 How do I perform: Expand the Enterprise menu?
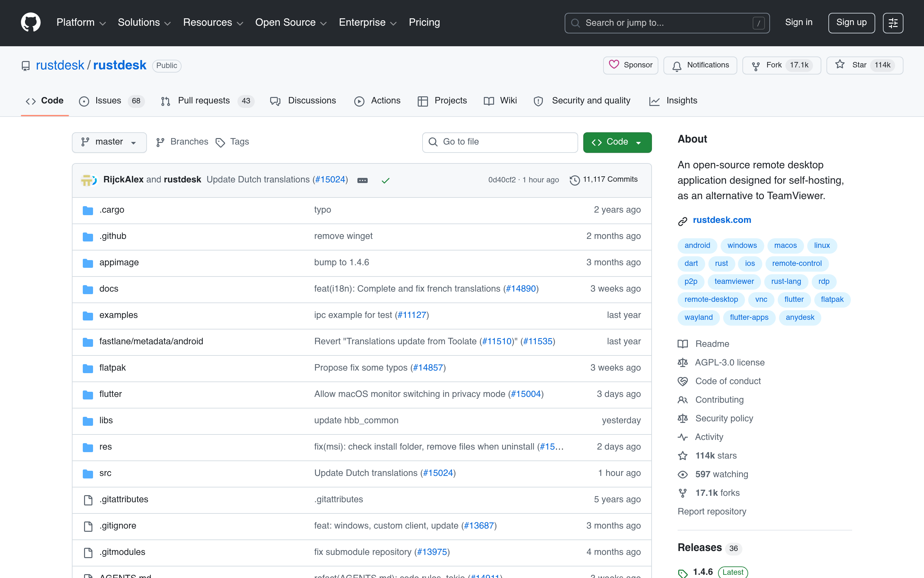coord(368,22)
